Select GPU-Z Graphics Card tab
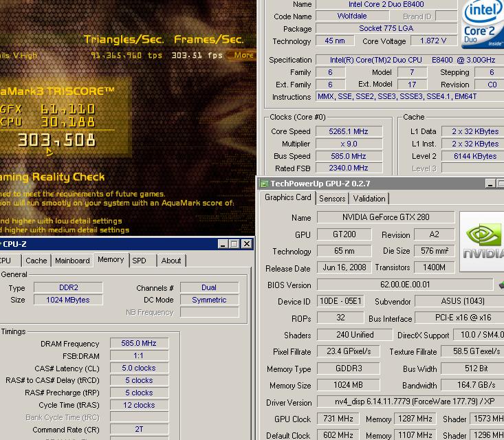 (x=287, y=198)
